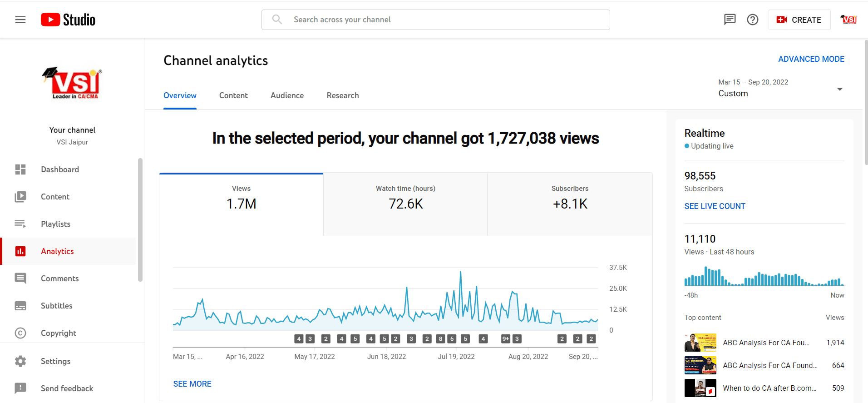Viewport: 868px width, 403px height.
Task: Click the 9+ video marker on timeline
Action: pos(506,338)
